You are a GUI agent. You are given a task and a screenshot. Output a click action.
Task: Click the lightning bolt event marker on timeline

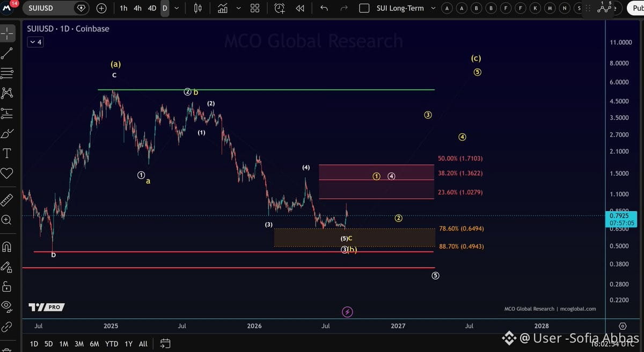[347, 312]
